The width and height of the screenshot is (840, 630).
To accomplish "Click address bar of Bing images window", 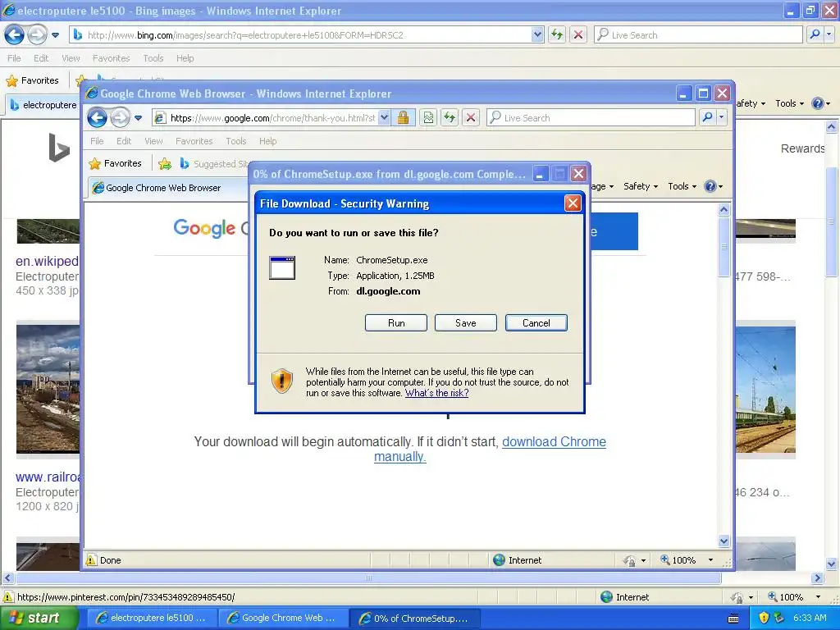I will point(307,34).
